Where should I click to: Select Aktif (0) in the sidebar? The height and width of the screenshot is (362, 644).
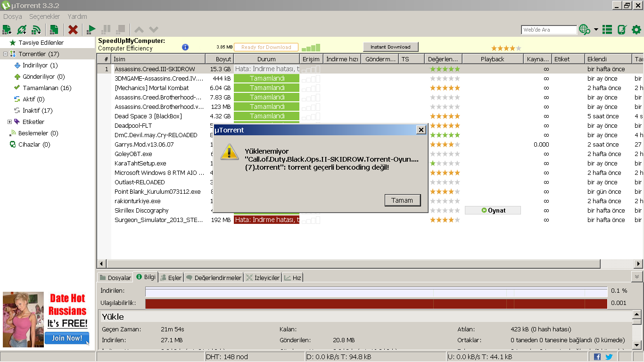pyautogui.click(x=33, y=99)
